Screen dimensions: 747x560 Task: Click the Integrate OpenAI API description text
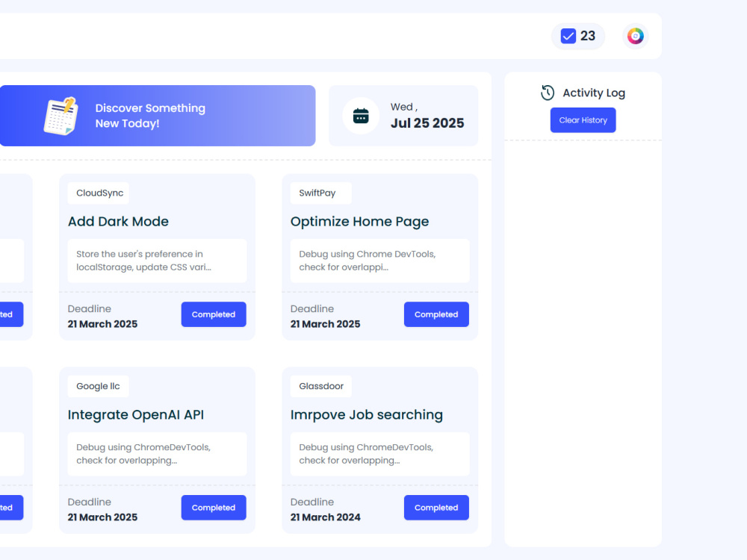(x=143, y=454)
